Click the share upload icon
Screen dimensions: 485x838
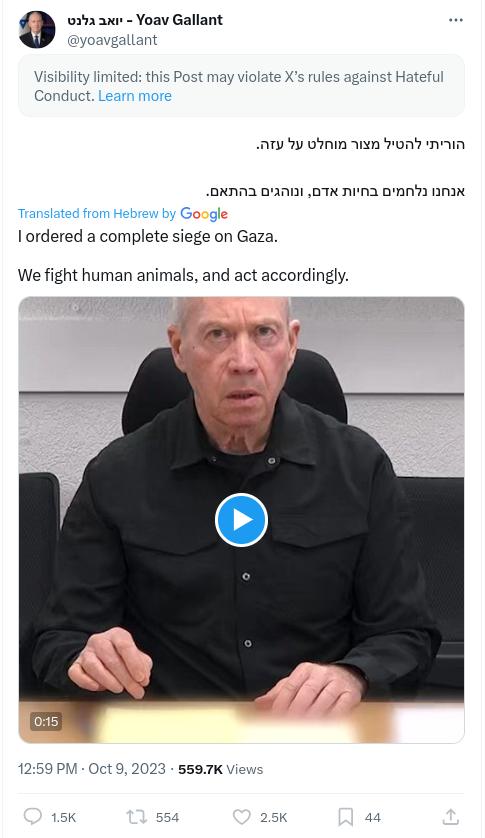(451, 817)
